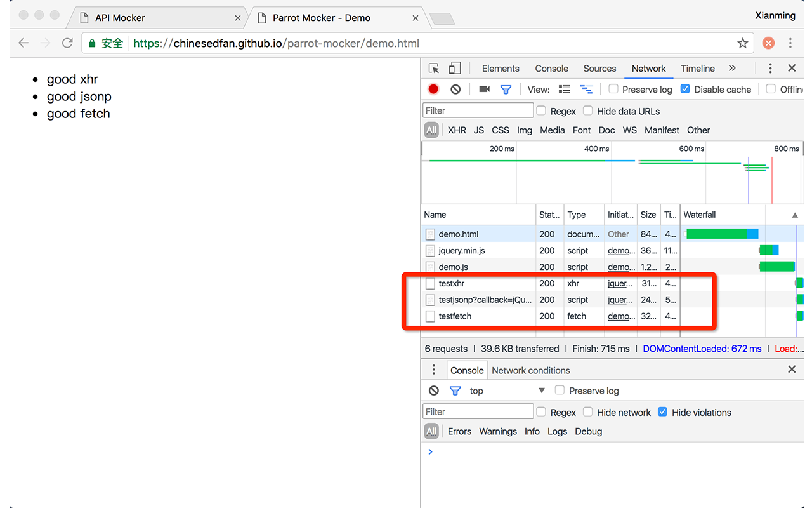The height and width of the screenshot is (508, 812).
Task: Click the secure lock icon in the address bar
Action: [x=92, y=43]
